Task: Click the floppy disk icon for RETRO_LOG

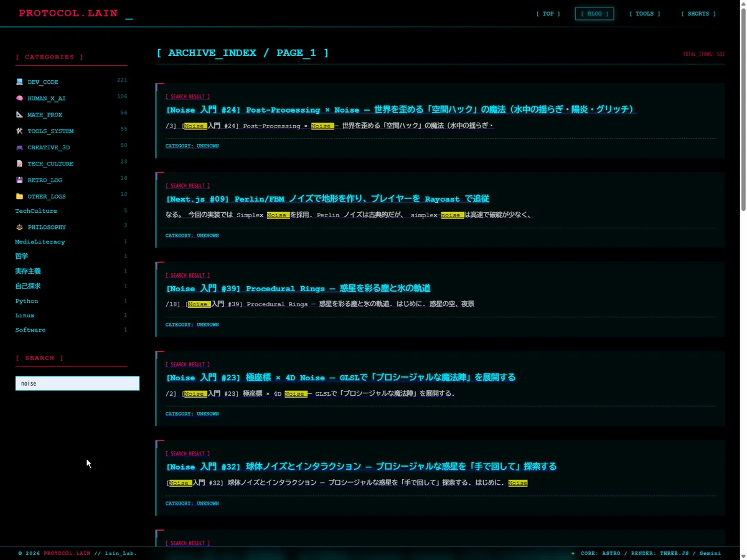Action: 19,180
